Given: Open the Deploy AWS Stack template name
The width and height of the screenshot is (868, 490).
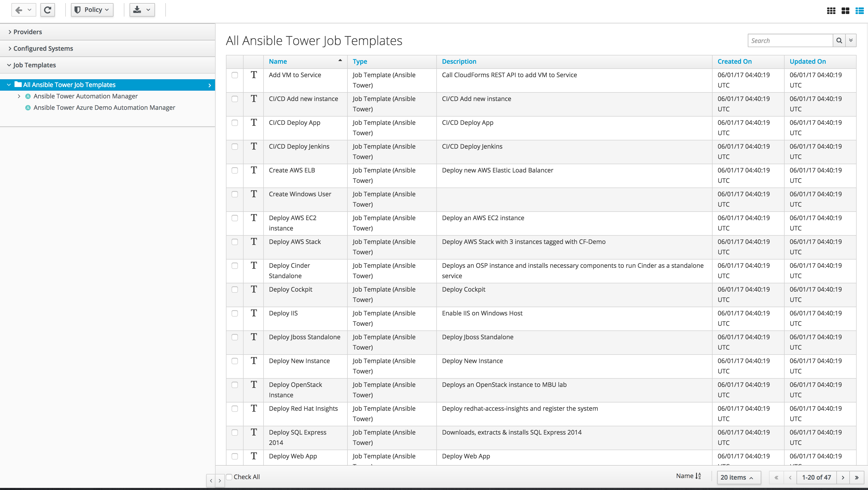Looking at the screenshot, I should [x=295, y=242].
